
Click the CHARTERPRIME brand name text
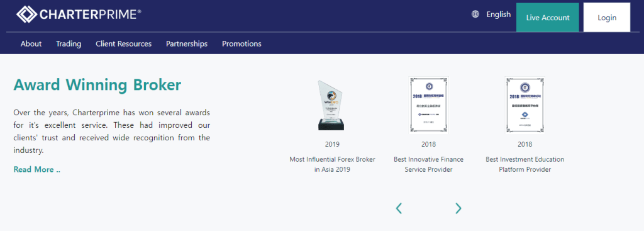pyautogui.click(x=91, y=15)
